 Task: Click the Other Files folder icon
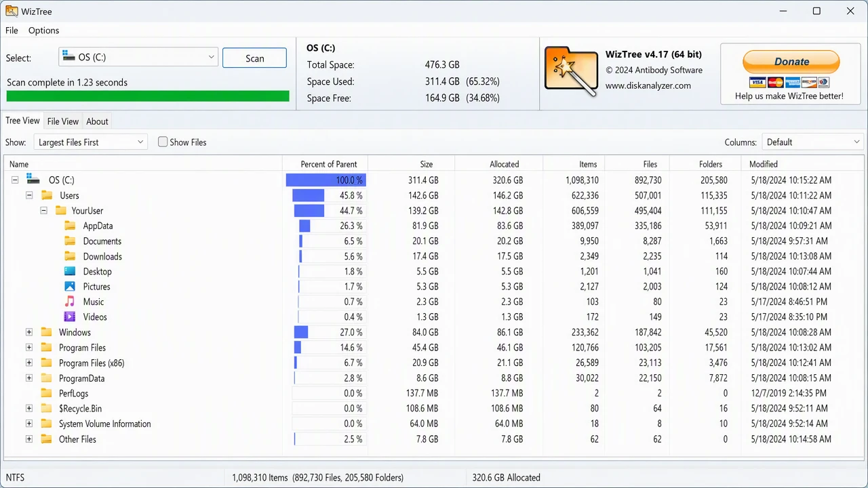(47, 439)
